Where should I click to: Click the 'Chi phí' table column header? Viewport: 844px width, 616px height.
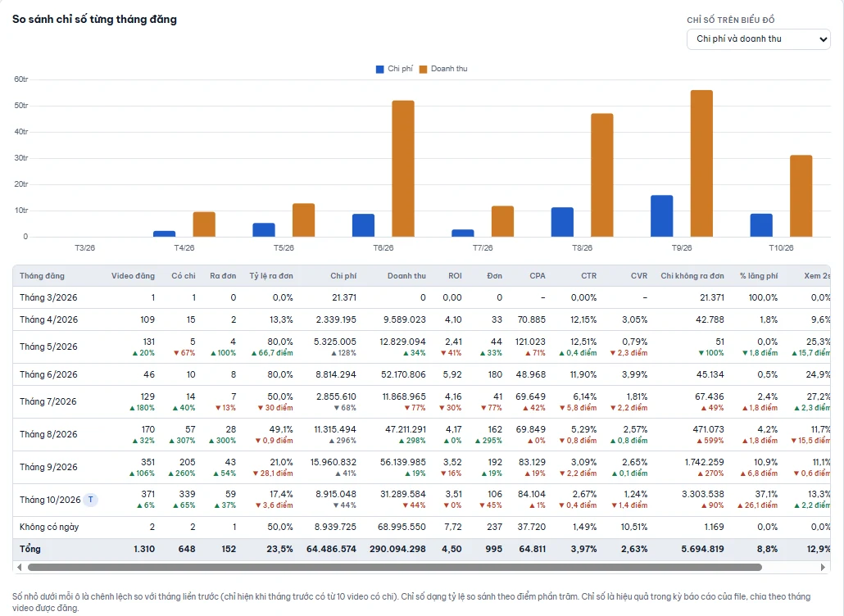[343, 276]
